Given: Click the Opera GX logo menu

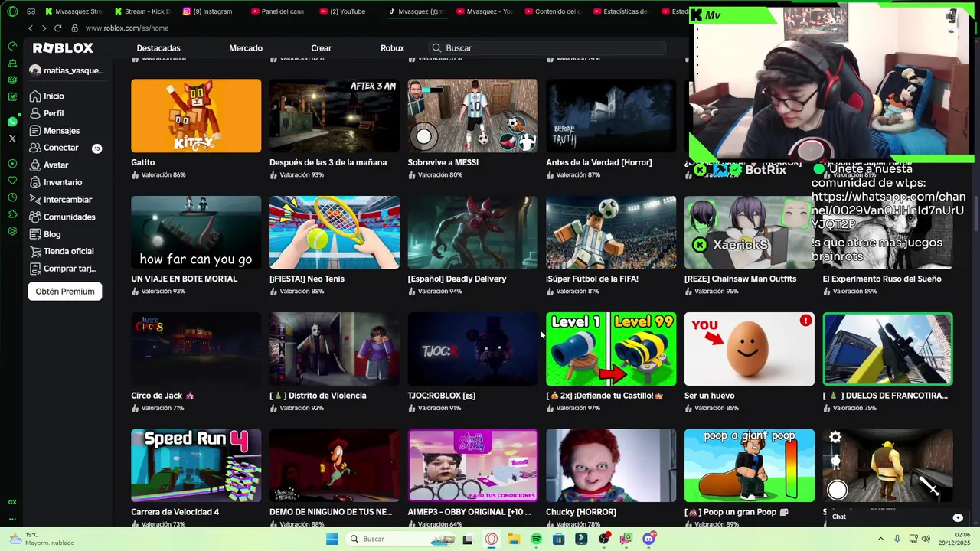Looking at the screenshot, I should tap(12, 11).
